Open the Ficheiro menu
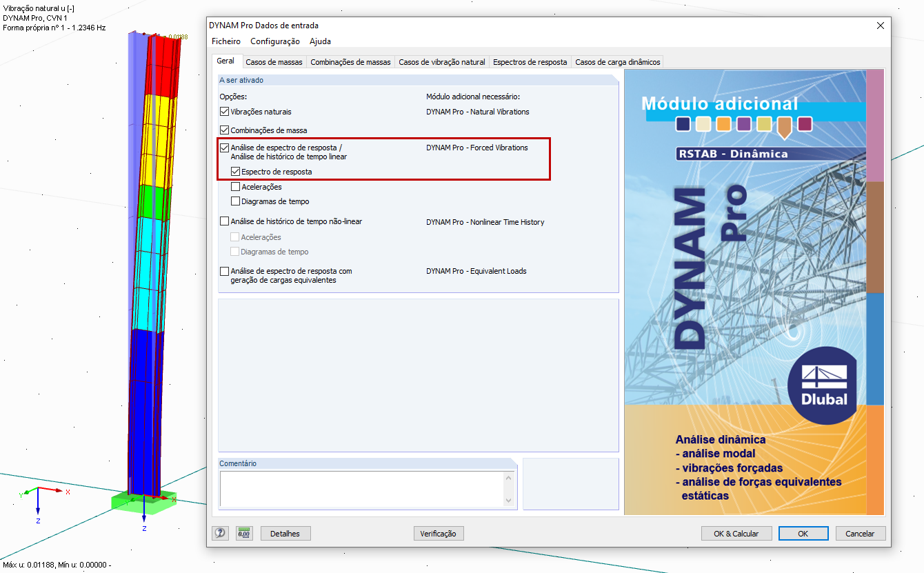This screenshot has width=924, height=573. [x=226, y=41]
